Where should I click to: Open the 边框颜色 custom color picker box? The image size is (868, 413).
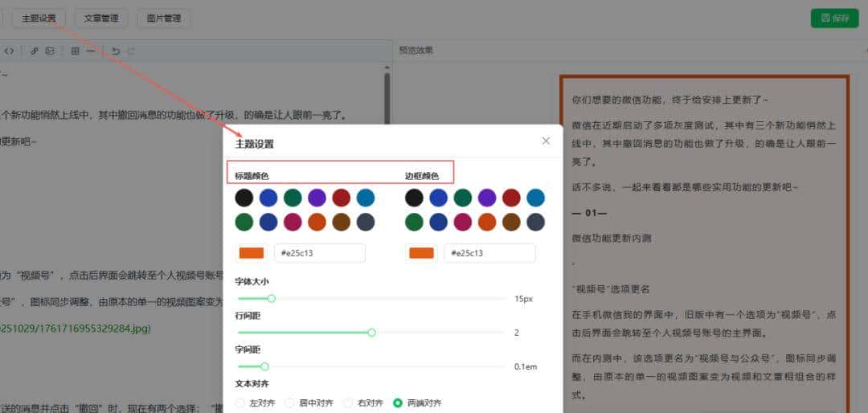tap(421, 253)
